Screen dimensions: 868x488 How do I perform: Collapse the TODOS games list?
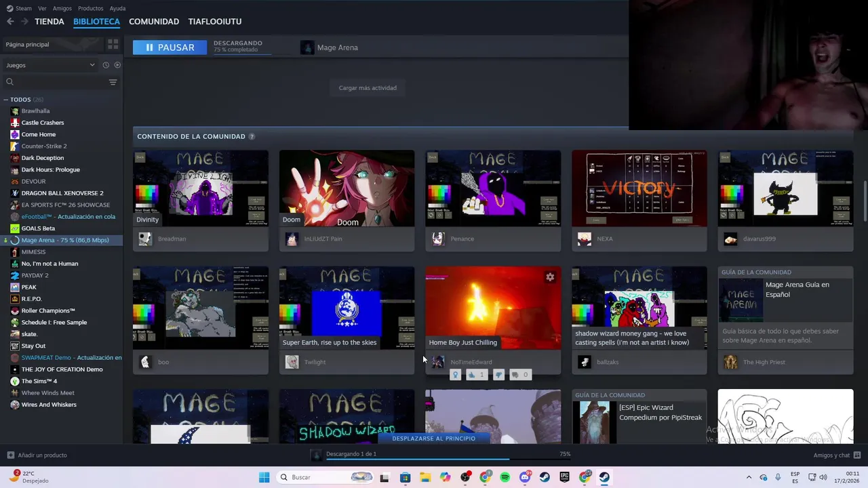coord(6,100)
